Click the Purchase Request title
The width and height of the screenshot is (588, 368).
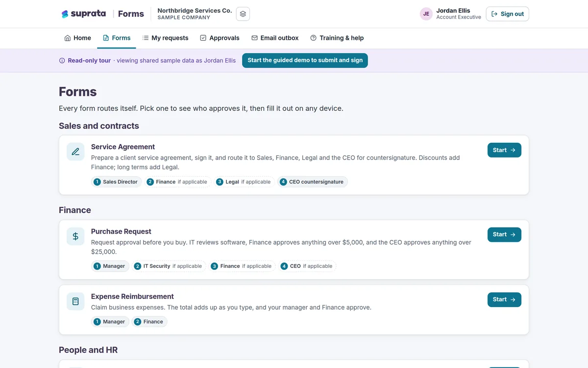pos(121,232)
